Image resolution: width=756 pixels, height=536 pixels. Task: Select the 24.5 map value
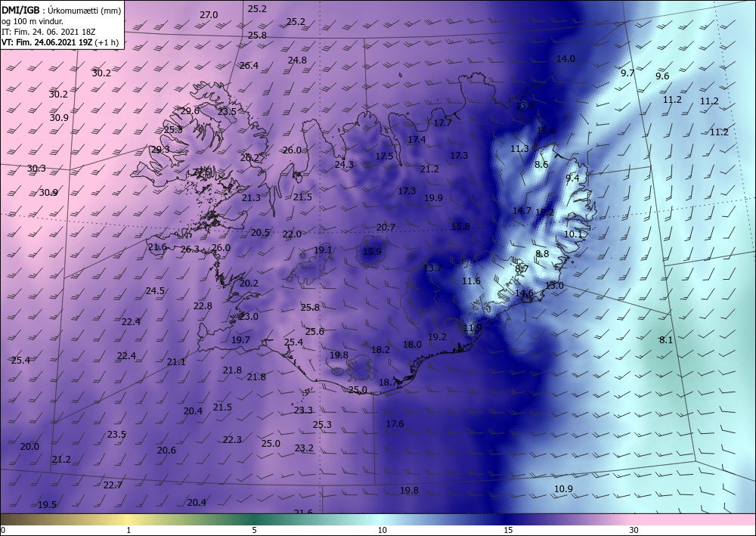tap(155, 290)
